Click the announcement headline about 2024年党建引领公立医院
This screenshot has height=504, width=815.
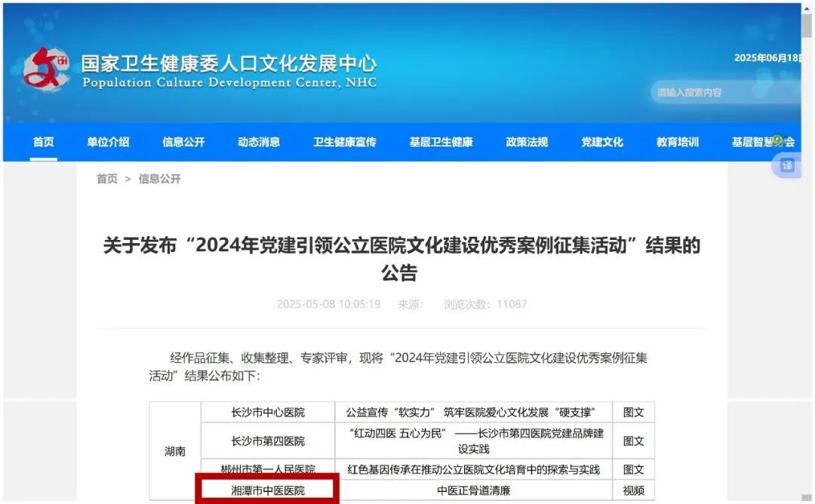401,258
